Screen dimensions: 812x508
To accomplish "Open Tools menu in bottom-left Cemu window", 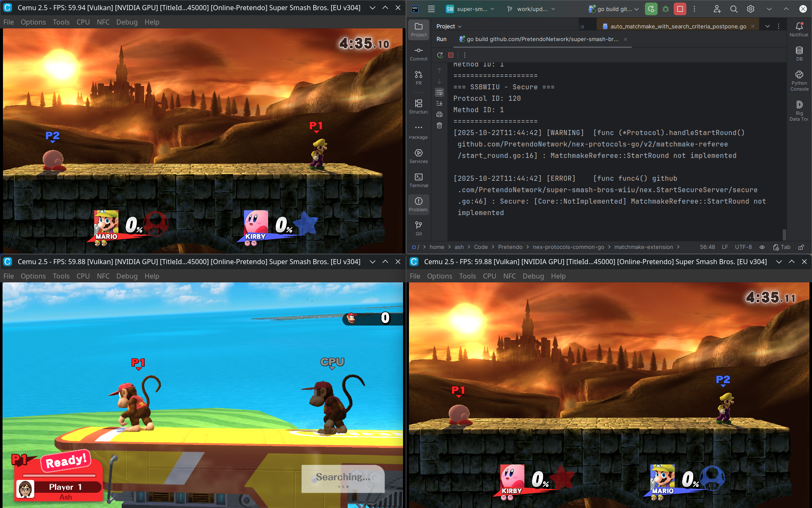I will 61,276.
